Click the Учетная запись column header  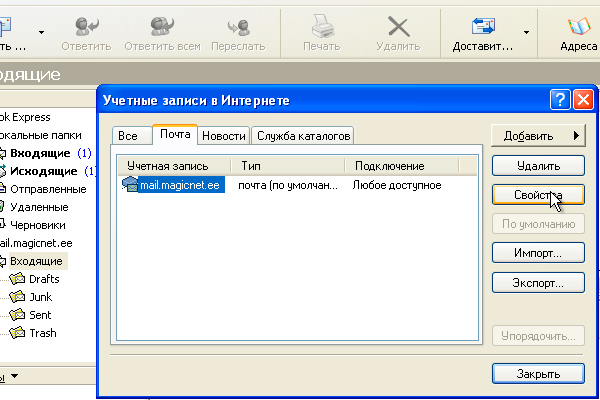pos(174,165)
